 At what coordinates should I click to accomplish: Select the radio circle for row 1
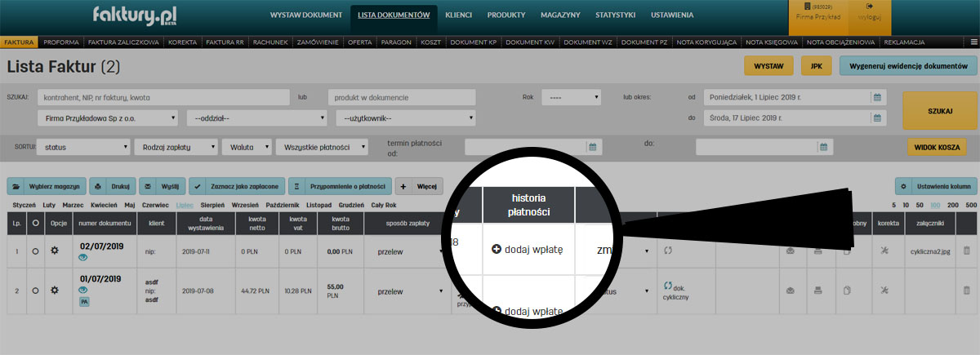35,252
